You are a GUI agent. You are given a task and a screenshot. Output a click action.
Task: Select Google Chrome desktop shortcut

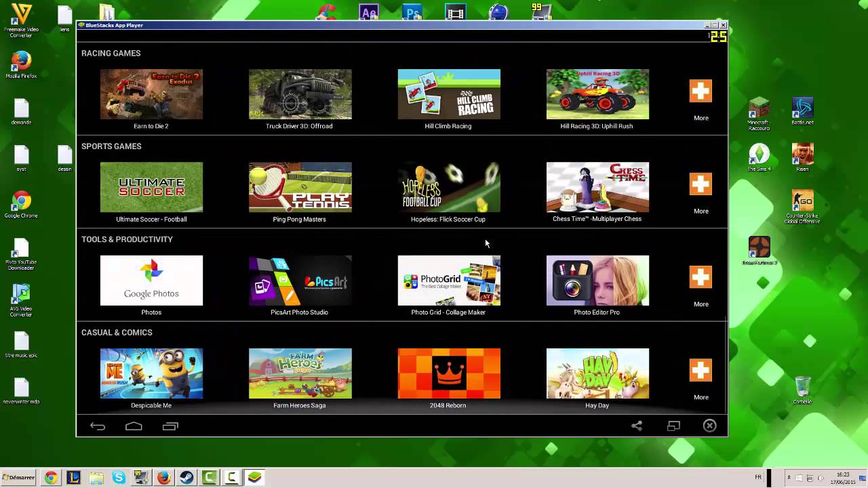[x=21, y=205]
